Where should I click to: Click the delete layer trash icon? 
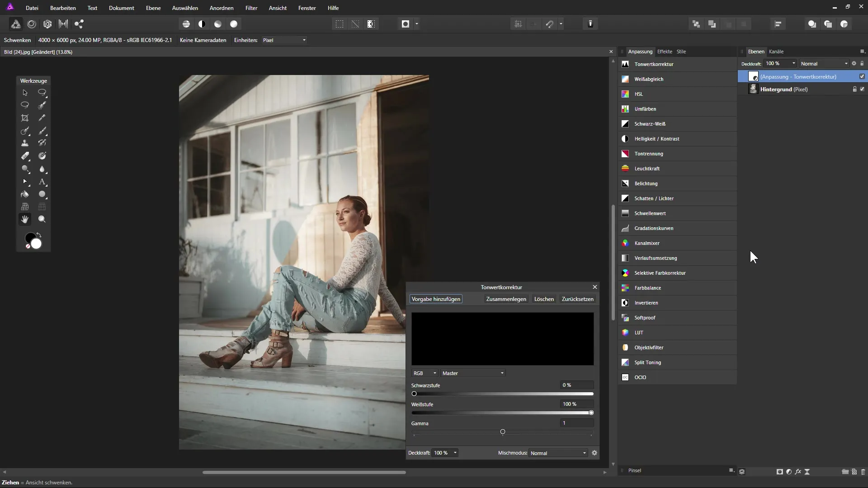(x=863, y=472)
